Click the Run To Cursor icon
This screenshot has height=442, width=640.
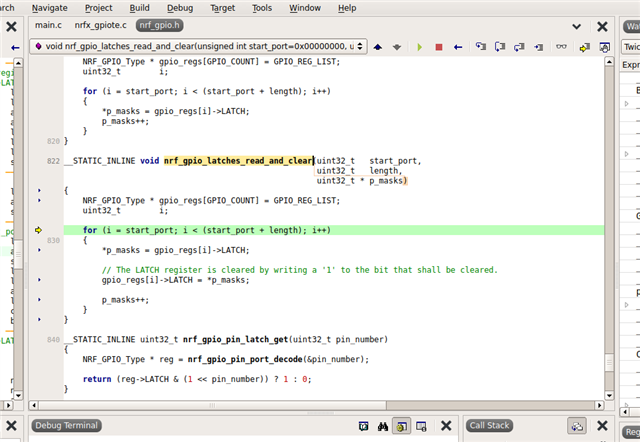[539, 47]
